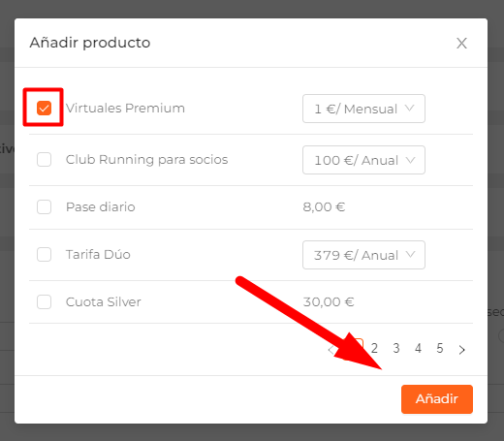504x441 pixels.
Task: Expand the 100 €/ Anual dropdown
Action: tap(363, 160)
